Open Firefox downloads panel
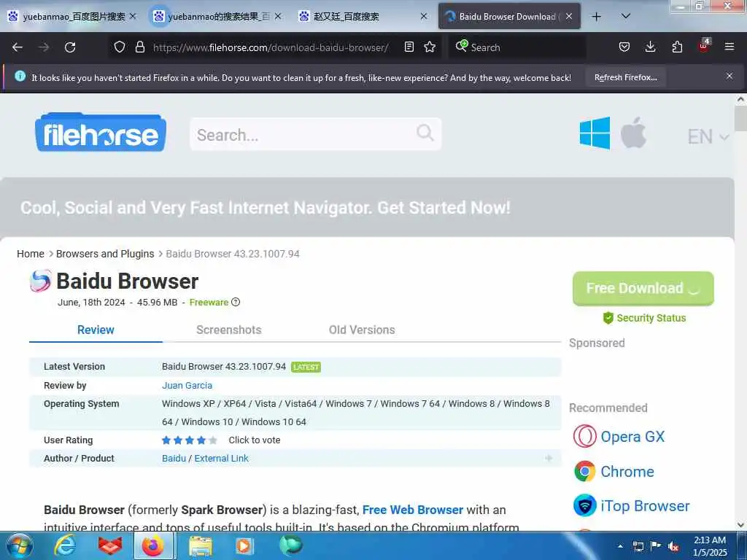747x560 pixels. point(650,47)
